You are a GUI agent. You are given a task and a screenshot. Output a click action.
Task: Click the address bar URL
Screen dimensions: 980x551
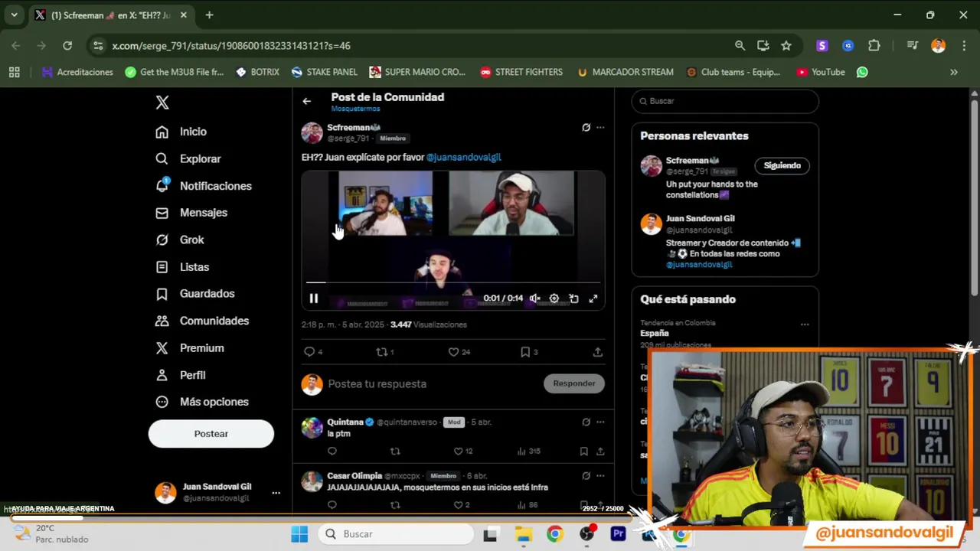tap(231, 46)
